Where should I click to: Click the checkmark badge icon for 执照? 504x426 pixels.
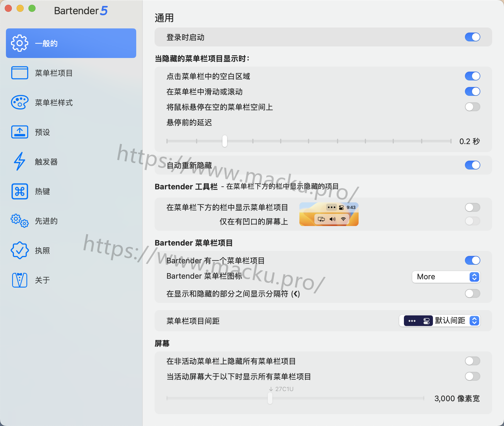20,250
